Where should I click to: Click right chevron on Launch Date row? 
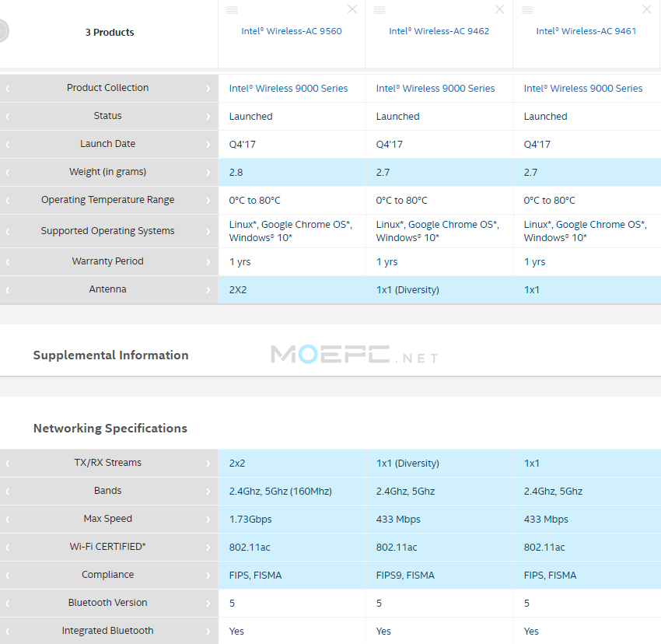208,144
